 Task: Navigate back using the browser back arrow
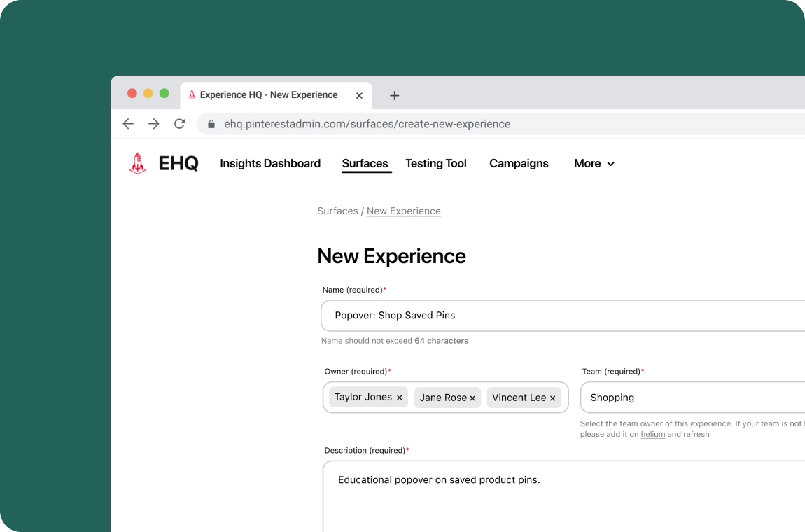(x=128, y=123)
